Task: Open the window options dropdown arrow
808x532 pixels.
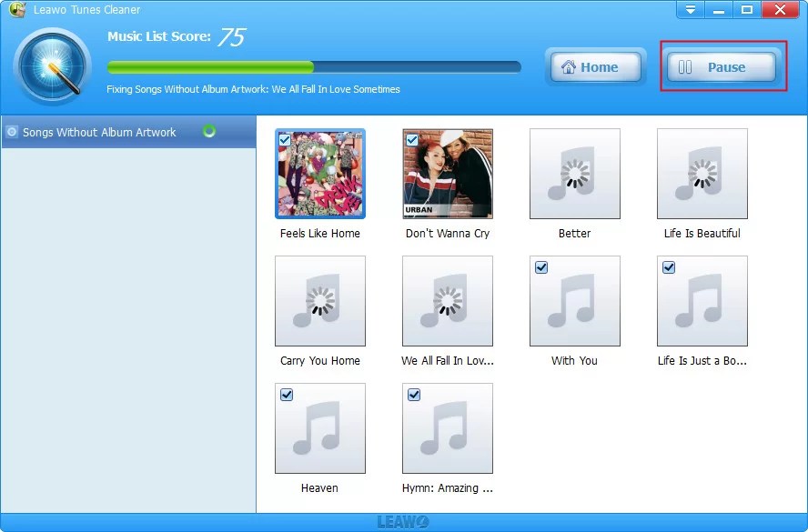Action: tap(691, 9)
